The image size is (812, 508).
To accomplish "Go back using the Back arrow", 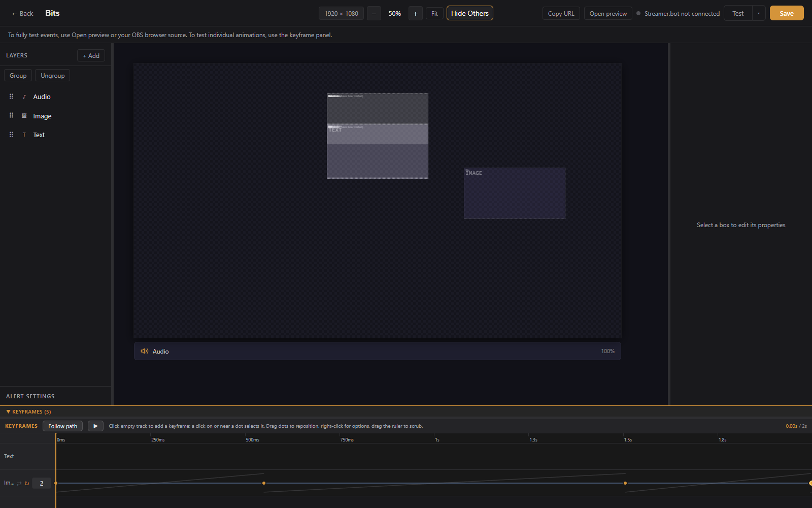I will [22, 14].
